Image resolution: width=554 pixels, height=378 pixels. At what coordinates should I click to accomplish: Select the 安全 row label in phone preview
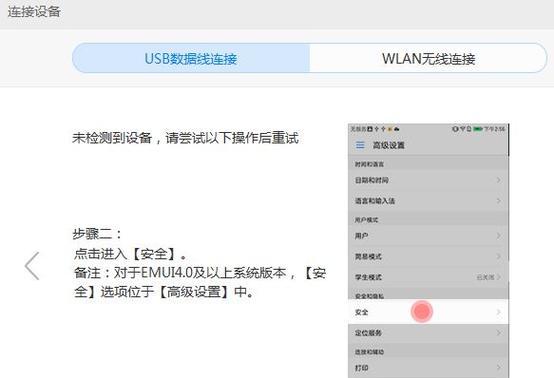pos(361,312)
